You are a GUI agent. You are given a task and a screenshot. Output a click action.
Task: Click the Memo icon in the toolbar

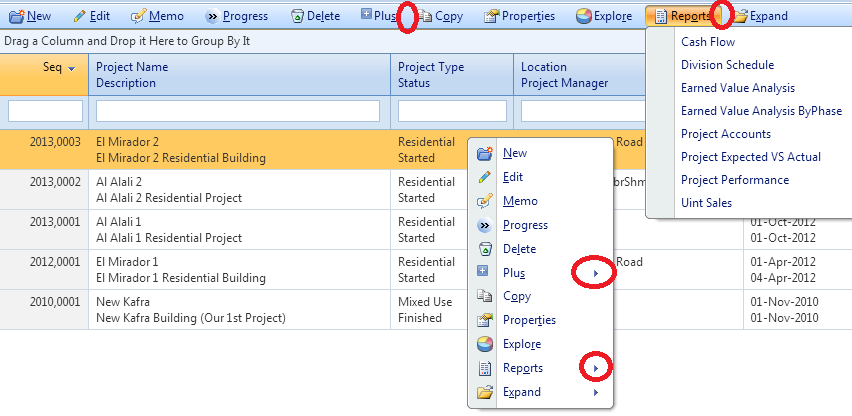pos(140,16)
